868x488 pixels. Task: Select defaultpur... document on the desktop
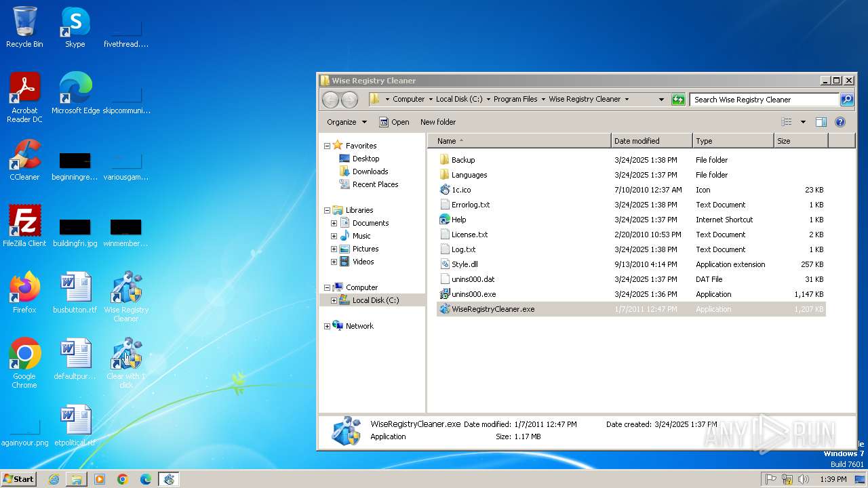point(75,359)
